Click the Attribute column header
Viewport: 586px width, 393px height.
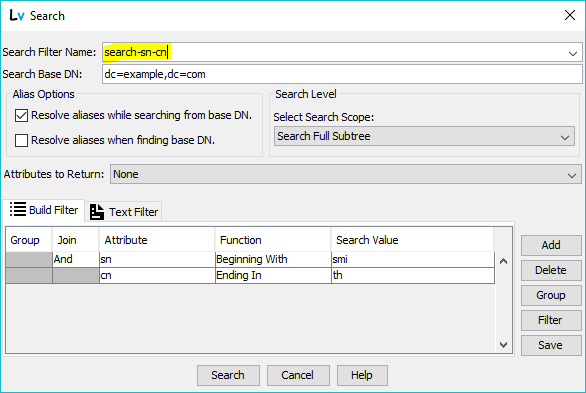pyautogui.click(x=157, y=240)
